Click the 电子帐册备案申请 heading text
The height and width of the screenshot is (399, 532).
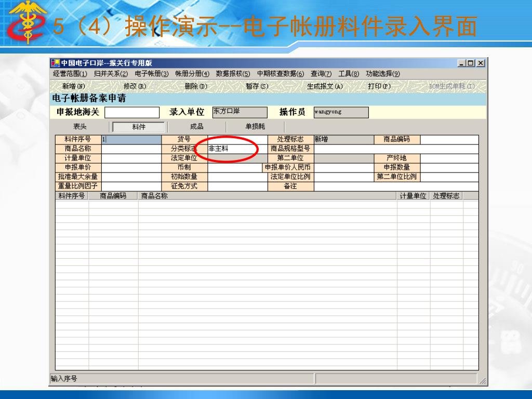(89, 98)
